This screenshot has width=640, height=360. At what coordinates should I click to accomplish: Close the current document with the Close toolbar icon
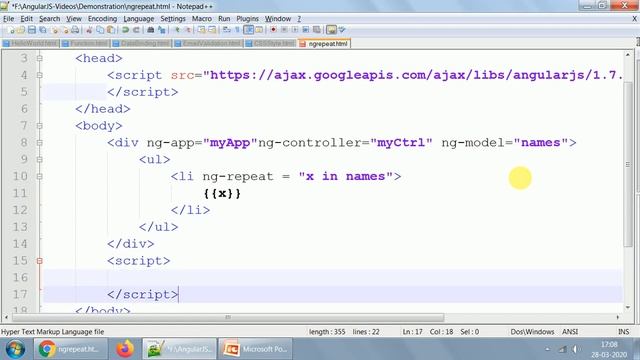point(55,30)
